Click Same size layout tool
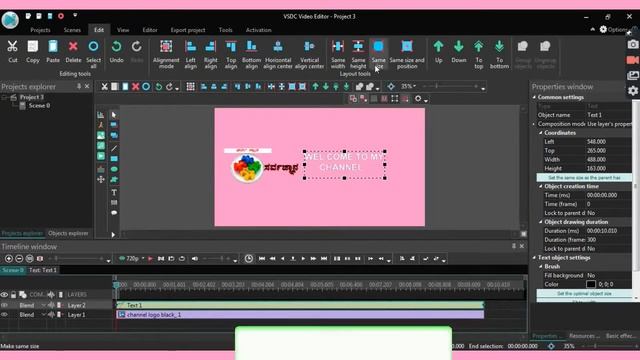The width and height of the screenshot is (640, 360). click(378, 54)
